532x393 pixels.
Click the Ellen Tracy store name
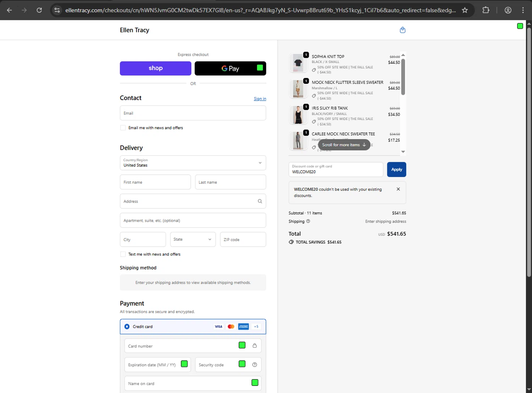(134, 30)
